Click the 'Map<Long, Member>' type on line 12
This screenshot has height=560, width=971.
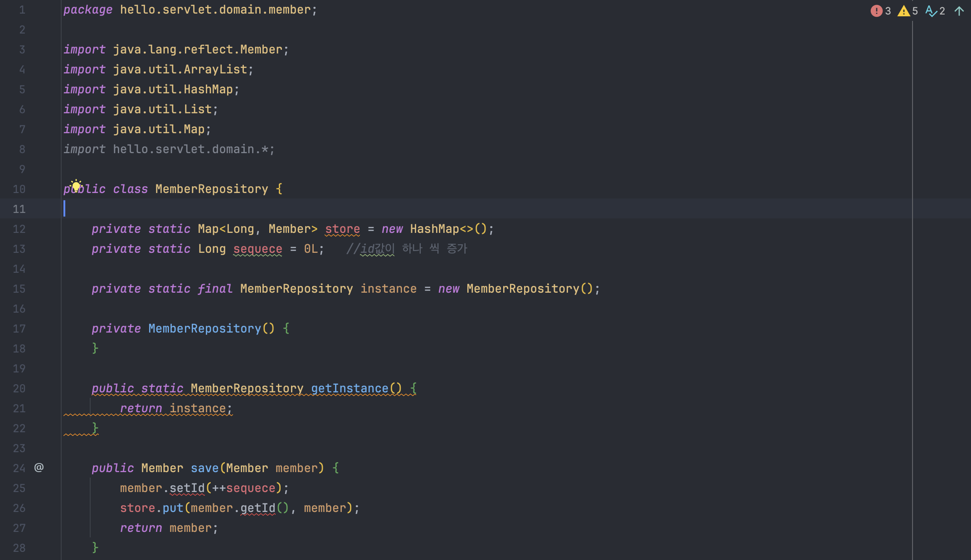point(257,229)
